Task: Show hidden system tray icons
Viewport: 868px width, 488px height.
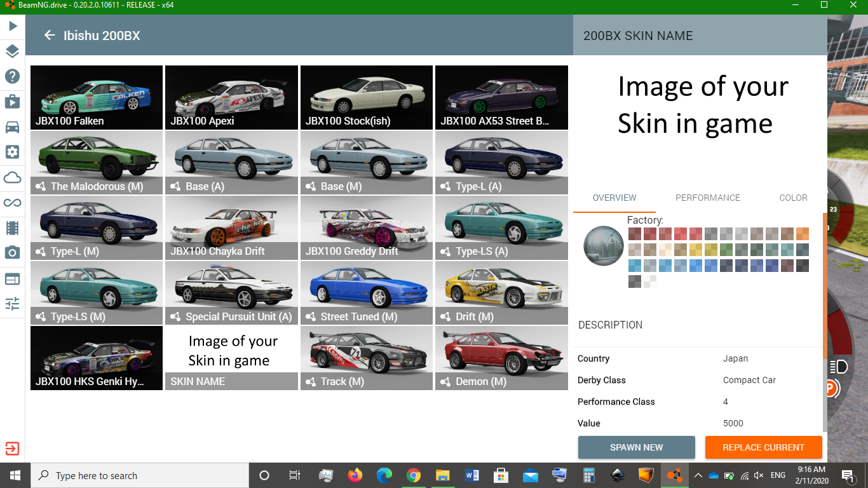Action: 698,475
